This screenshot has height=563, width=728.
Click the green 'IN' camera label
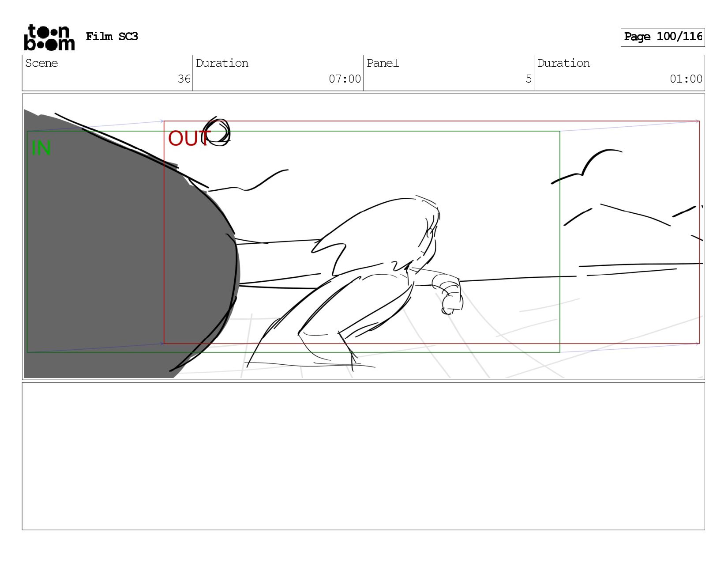pos(41,148)
